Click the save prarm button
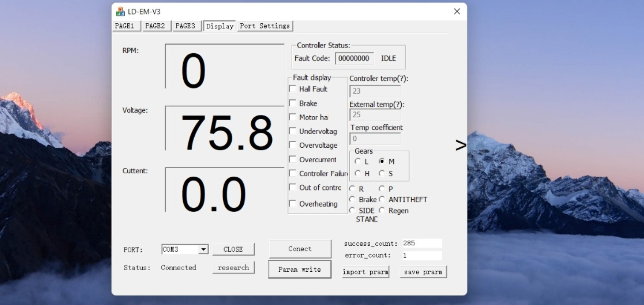The height and width of the screenshot is (305, 644). pos(423,272)
